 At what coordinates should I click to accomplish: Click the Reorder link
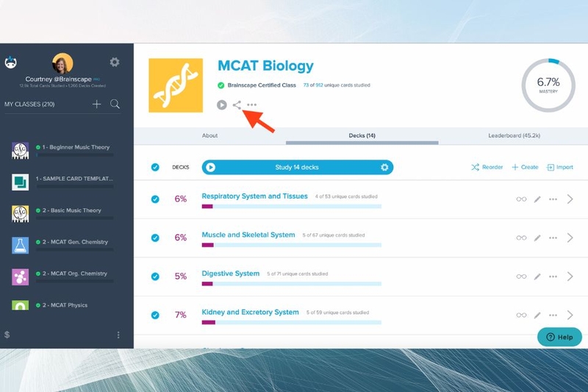pyautogui.click(x=487, y=167)
